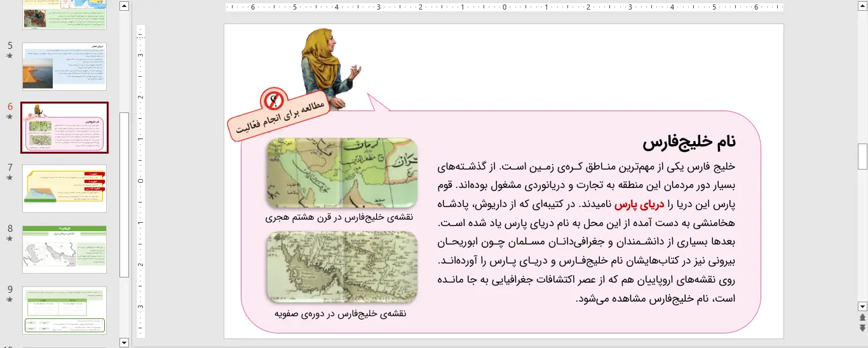Go to previous slide using double-up arrow

862,317
